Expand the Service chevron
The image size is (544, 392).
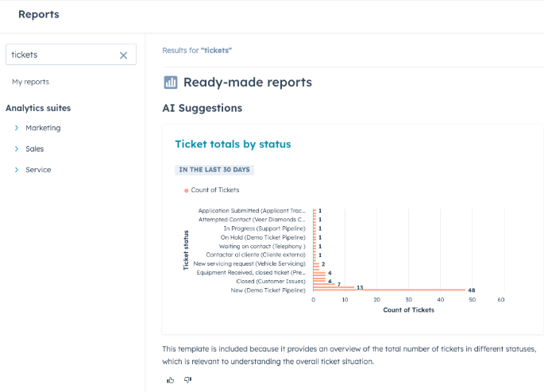pos(17,170)
